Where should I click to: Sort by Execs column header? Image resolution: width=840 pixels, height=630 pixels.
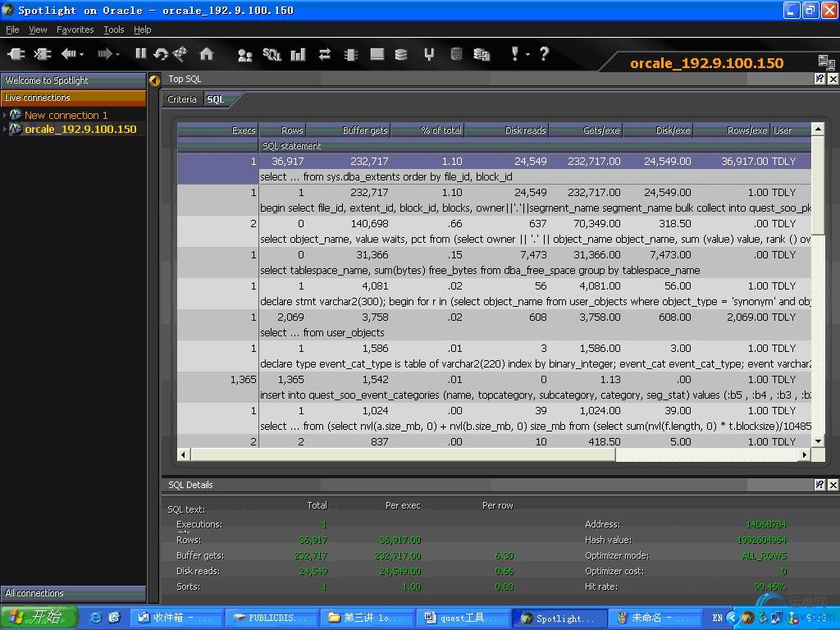[218, 130]
